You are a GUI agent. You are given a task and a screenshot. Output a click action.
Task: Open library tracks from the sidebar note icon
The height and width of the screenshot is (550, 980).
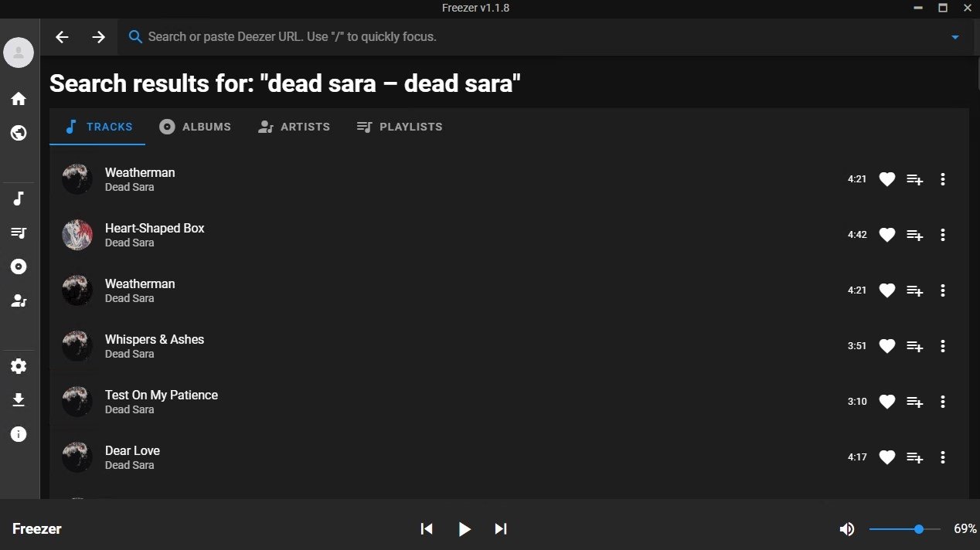click(19, 199)
